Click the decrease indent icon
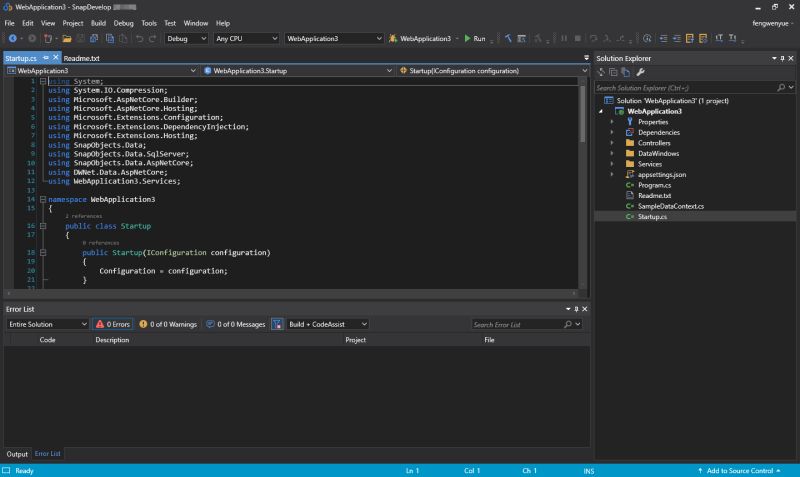 (x=663, y=38)
